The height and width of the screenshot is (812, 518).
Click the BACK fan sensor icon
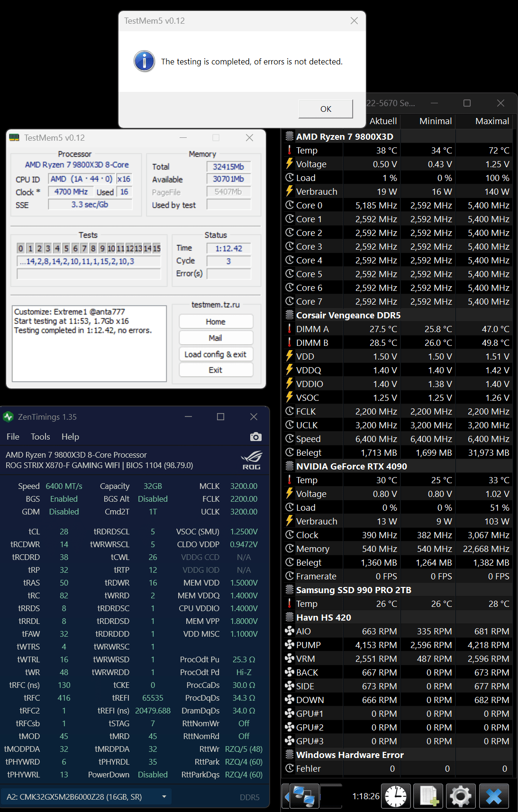(290, 672)
